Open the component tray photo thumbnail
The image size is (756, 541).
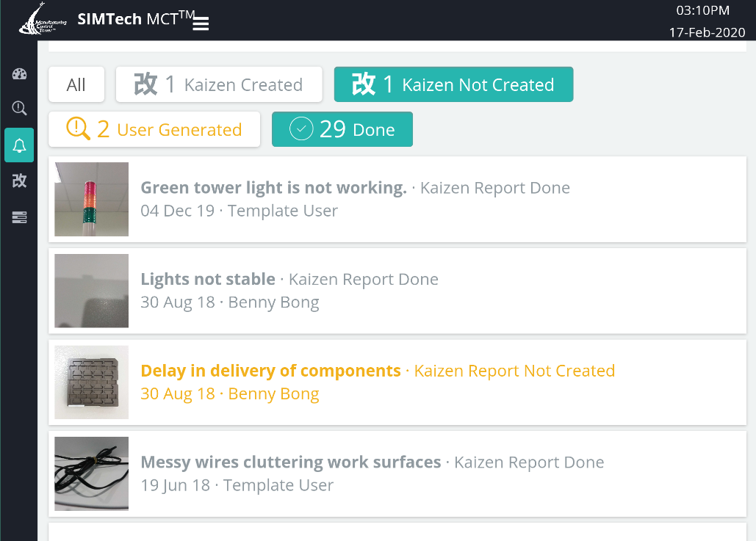click(92, 382)
